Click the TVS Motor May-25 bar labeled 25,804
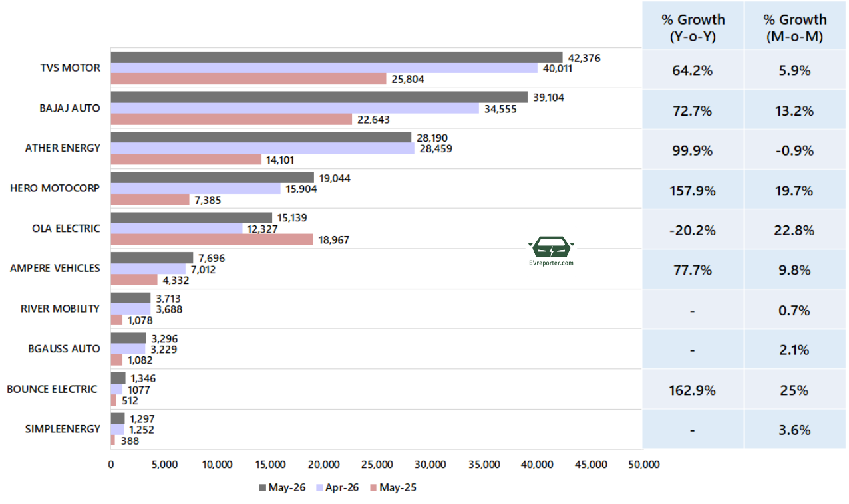849x504 pixels. coord(248,78)
